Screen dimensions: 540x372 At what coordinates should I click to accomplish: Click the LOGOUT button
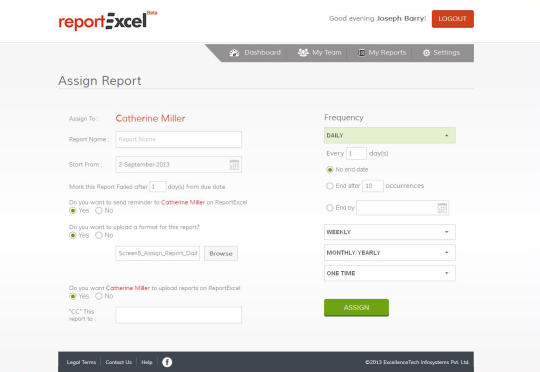453,19
